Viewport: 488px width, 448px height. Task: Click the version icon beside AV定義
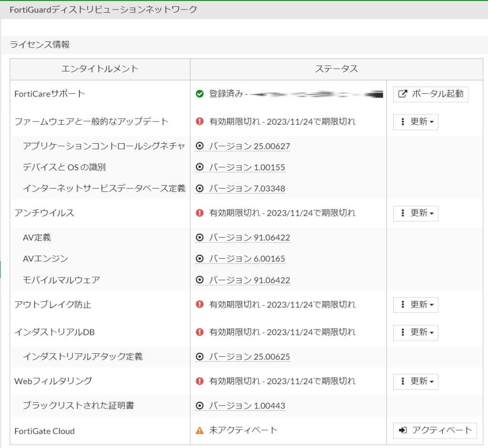tap(199, 237)
